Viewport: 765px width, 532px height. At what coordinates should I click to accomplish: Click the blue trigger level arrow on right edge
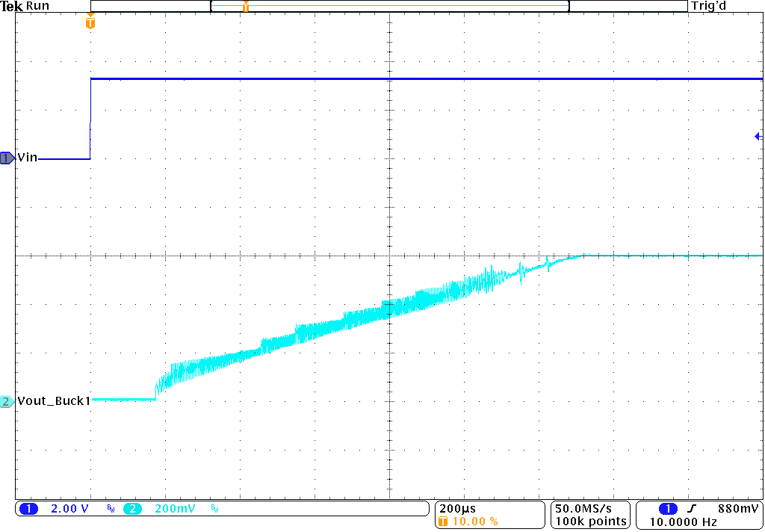click(x=758, y=136)
